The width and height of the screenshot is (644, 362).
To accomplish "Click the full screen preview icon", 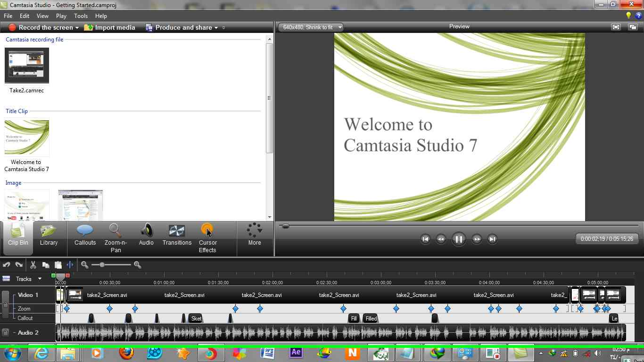I will 616,27.
